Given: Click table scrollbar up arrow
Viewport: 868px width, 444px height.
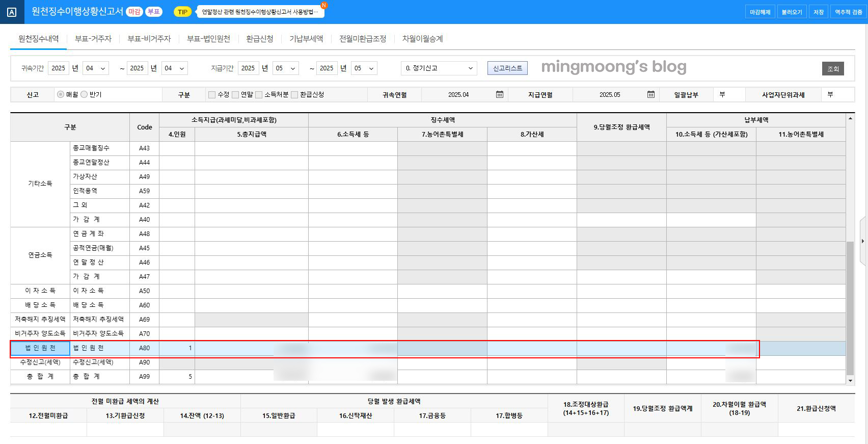Looking at the screenshot, I should [x=850, y=119].
